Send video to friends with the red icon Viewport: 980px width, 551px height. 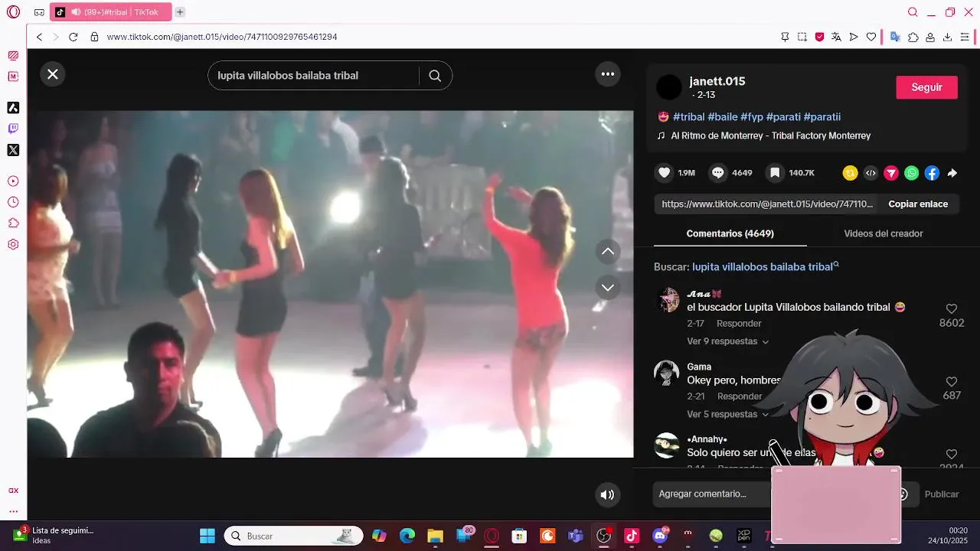coord(891,173)
